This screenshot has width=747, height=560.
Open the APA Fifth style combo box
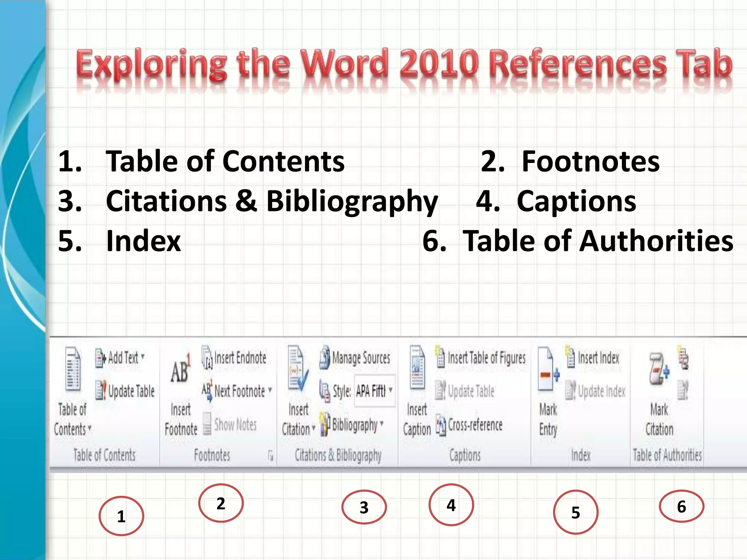[375, 391]
